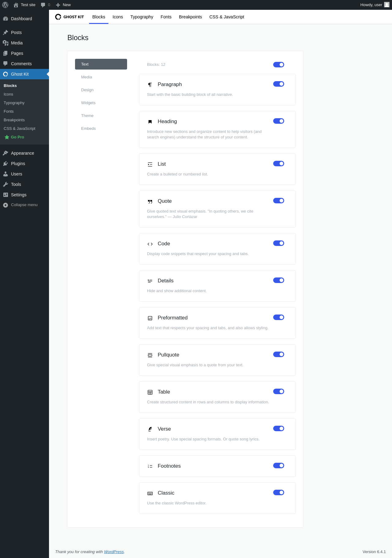The width and height of the screenshot is (392, 558).
Task: Click the Verse block feather icon
Action: click(x=150, y=429)
